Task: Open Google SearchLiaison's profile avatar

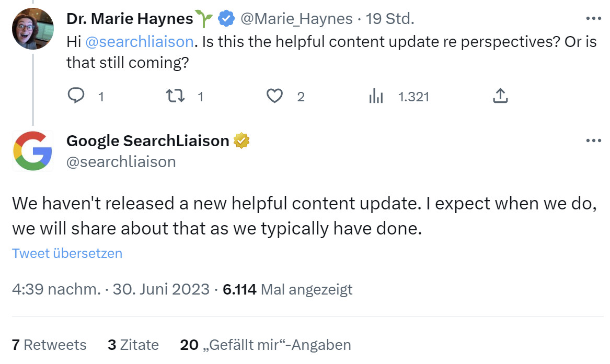Action: [33, 151]
